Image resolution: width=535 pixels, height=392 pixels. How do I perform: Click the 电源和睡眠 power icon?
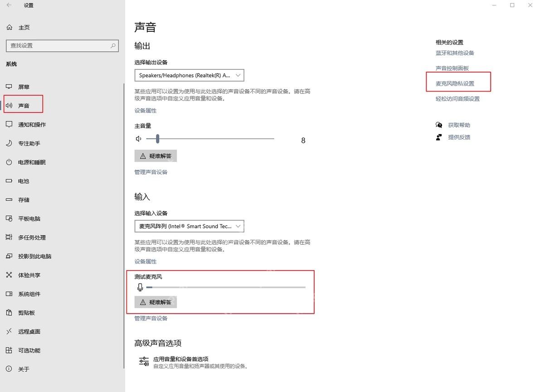pyautogui.click(x=9, y=162)
